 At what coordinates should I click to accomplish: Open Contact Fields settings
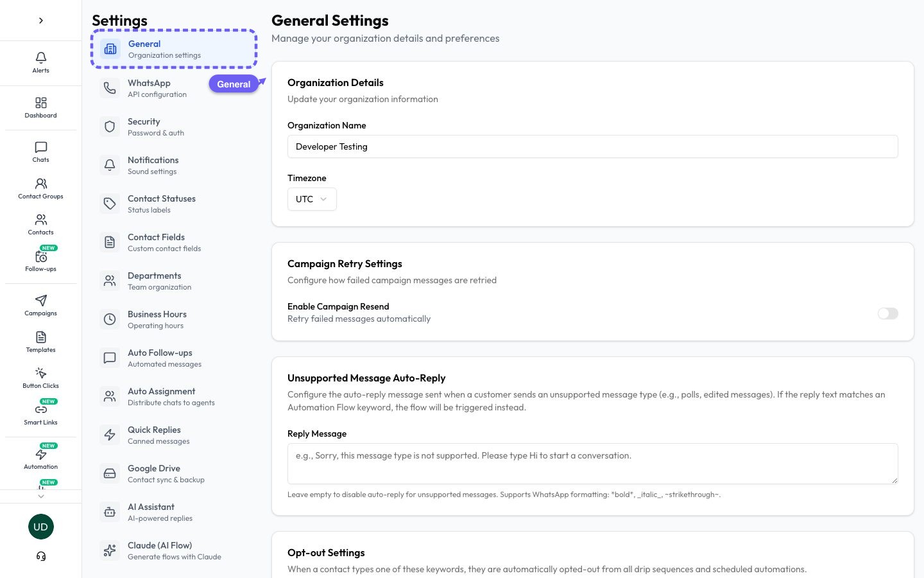[174, 242]
